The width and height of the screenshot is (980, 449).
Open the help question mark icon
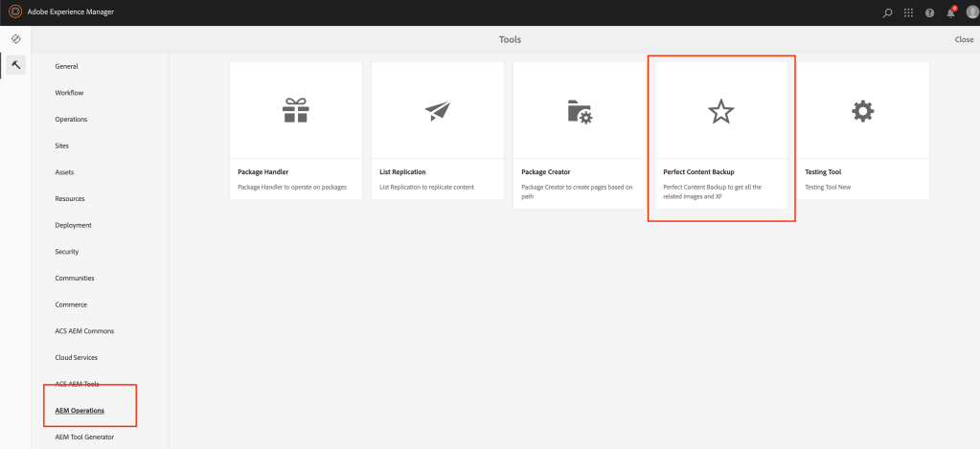point(929,12)
